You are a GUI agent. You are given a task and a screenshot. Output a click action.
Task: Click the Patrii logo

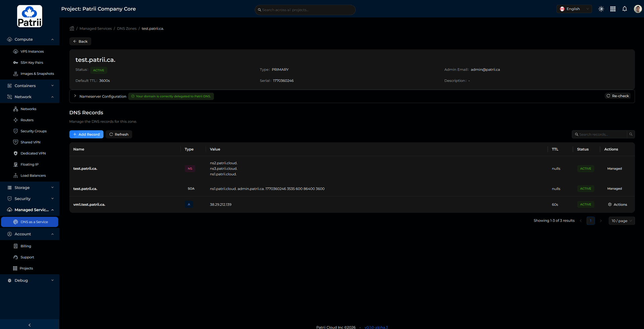click(x=30, y=16)
